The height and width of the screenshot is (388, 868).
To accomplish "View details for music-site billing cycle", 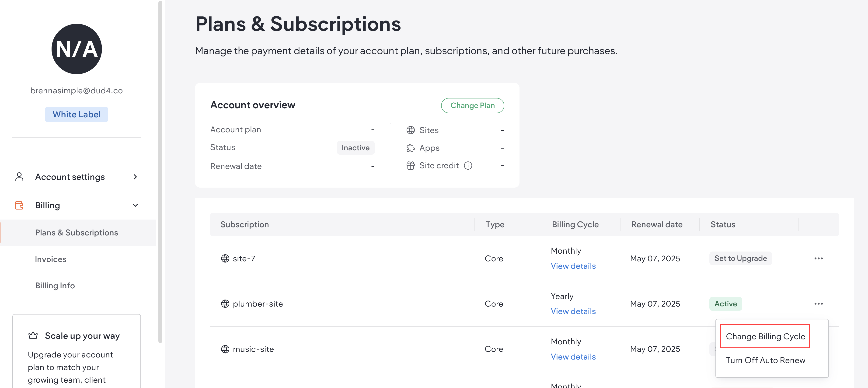I will click(x=573, y=357).
